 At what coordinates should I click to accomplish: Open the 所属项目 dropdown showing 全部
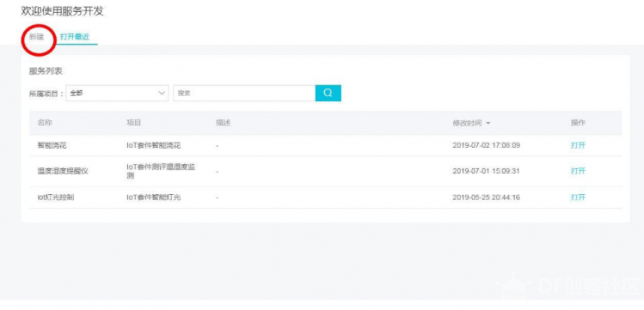[117, 93]
